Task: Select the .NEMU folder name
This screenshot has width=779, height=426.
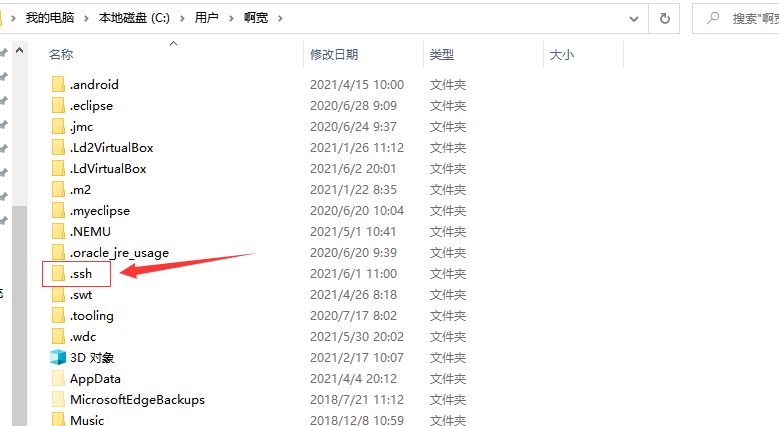Action: point(90,232)
